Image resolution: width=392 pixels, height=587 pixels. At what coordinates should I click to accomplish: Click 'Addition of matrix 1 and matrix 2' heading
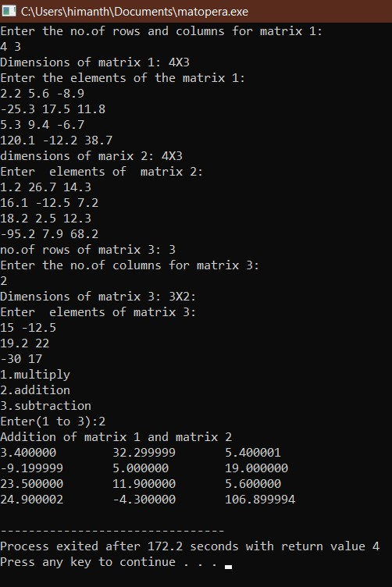pos(116,437)
